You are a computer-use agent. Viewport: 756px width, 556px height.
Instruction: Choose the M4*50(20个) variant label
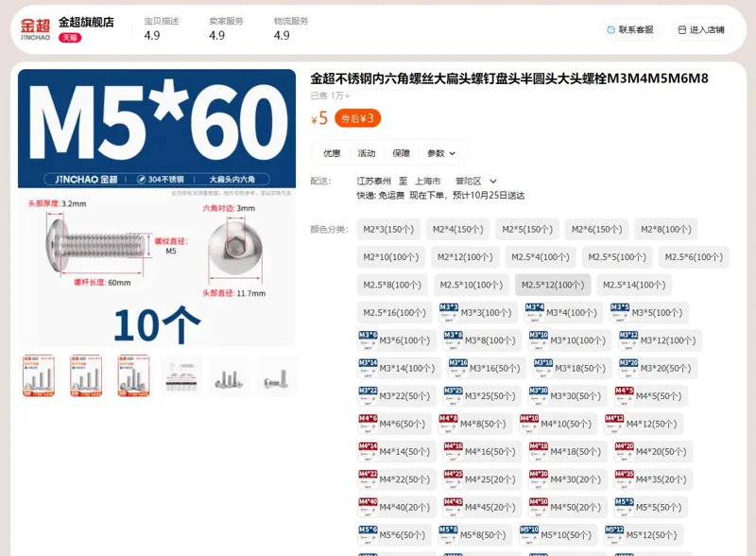[x=576, y=507]
